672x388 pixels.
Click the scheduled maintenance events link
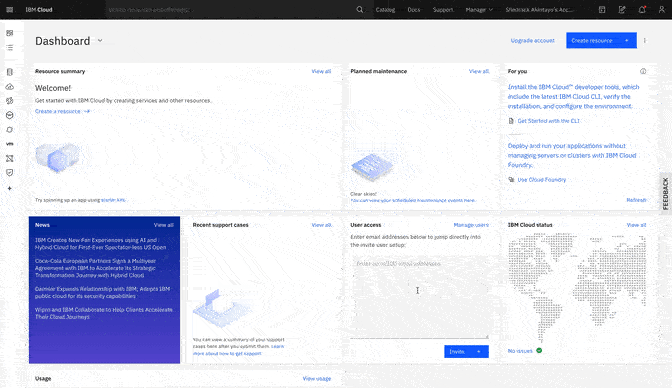[413, 200]
